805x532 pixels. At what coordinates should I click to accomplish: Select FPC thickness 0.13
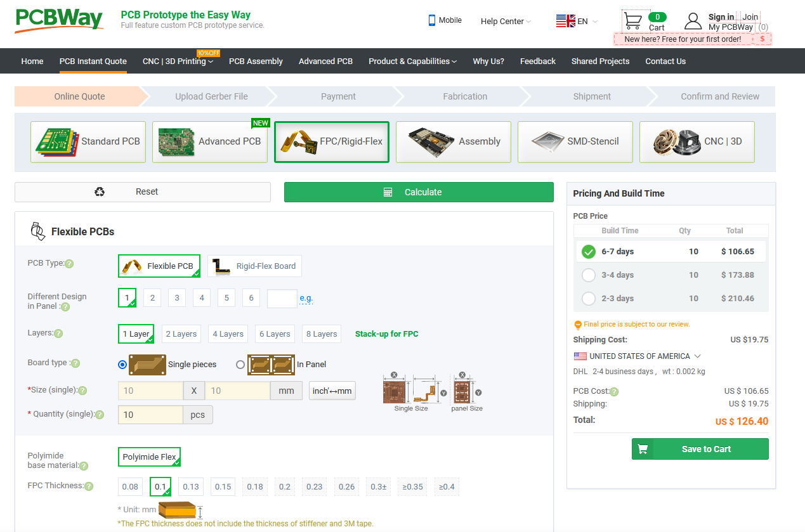pyautogui.click(x=191, y=487)
